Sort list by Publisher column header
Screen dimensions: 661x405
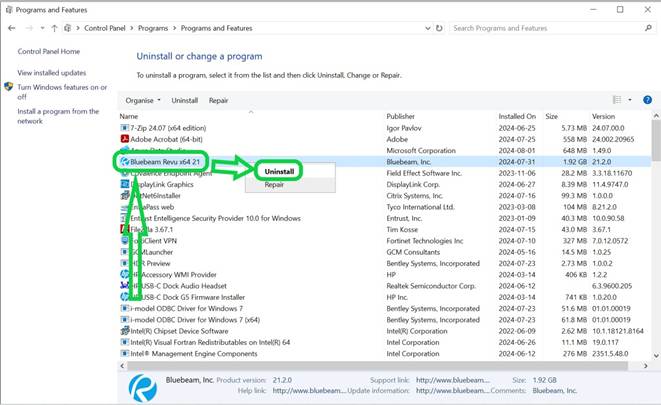pyautogui.click(x=400, y=116)
